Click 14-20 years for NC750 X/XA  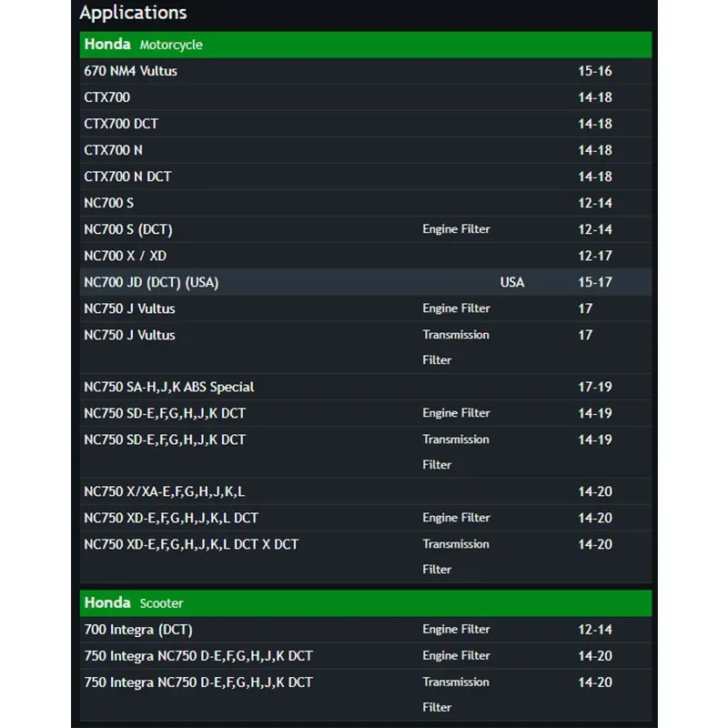(595, 491)
